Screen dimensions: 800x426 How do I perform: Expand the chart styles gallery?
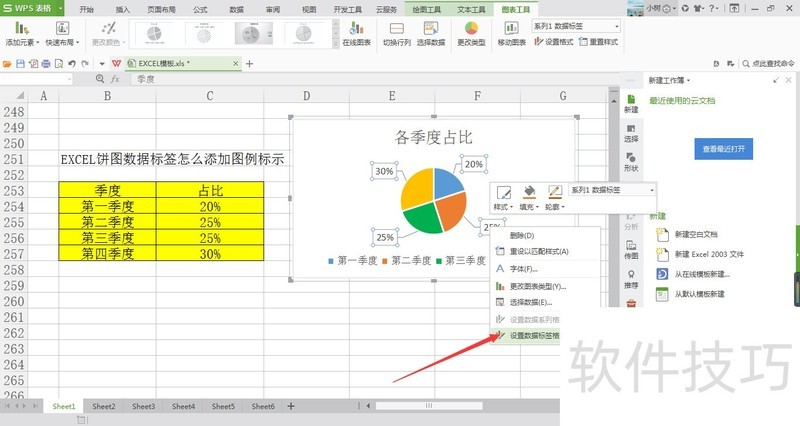[x=336, y=44]
